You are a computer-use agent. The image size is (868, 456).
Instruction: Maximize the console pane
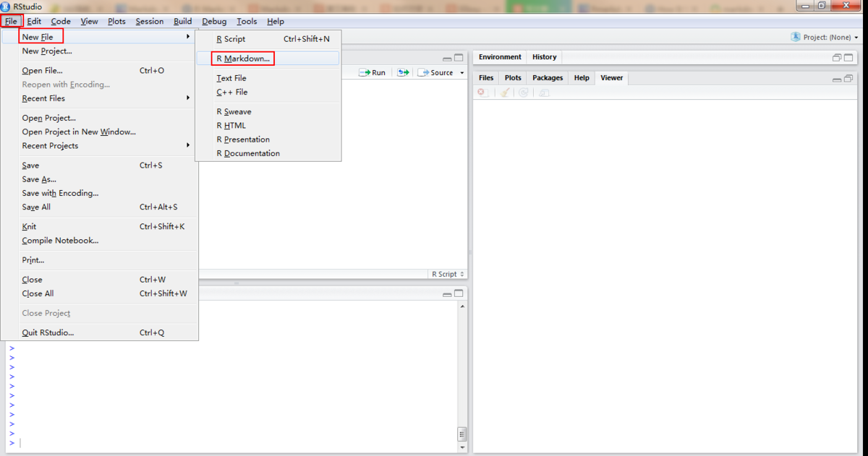tap(459, 293)
